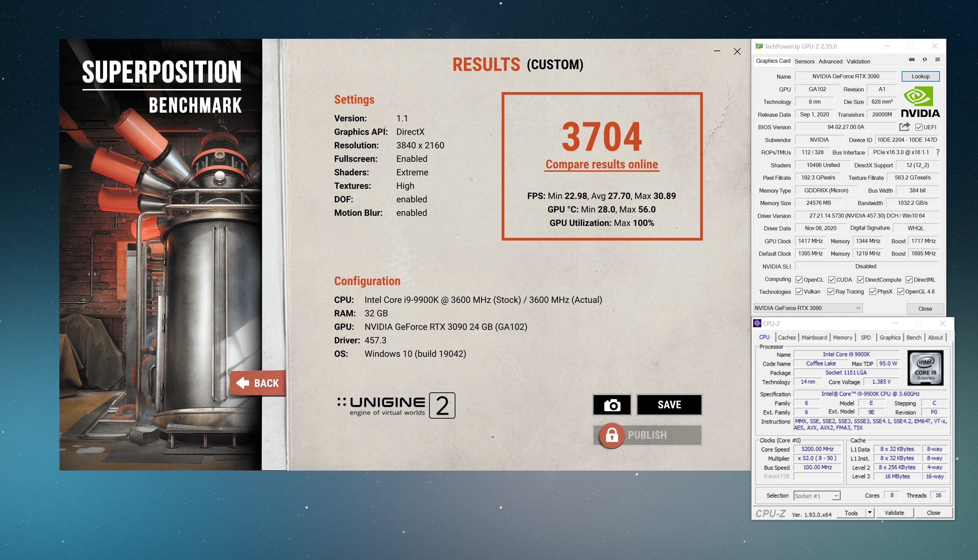Toggle the CUDA checkbox

coord(832,280)
